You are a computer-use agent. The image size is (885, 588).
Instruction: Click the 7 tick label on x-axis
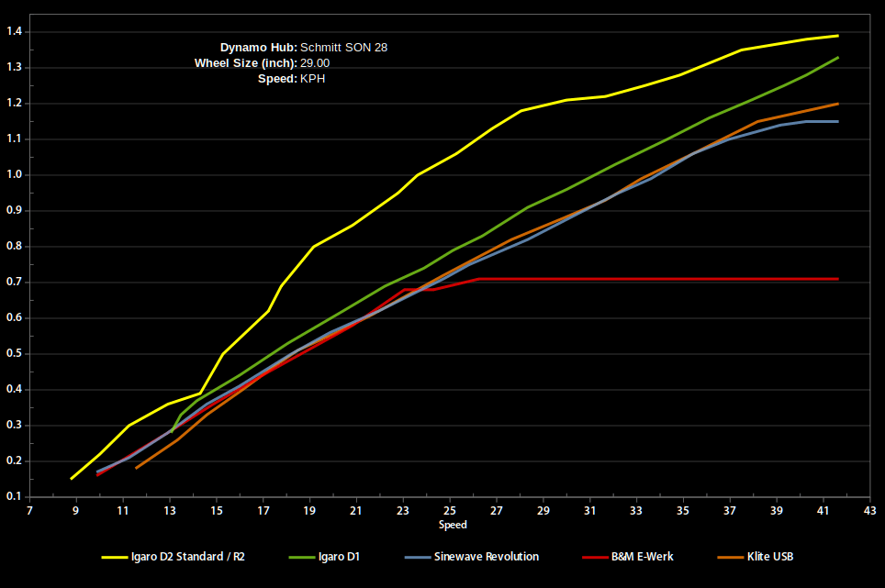click(29, 511)
